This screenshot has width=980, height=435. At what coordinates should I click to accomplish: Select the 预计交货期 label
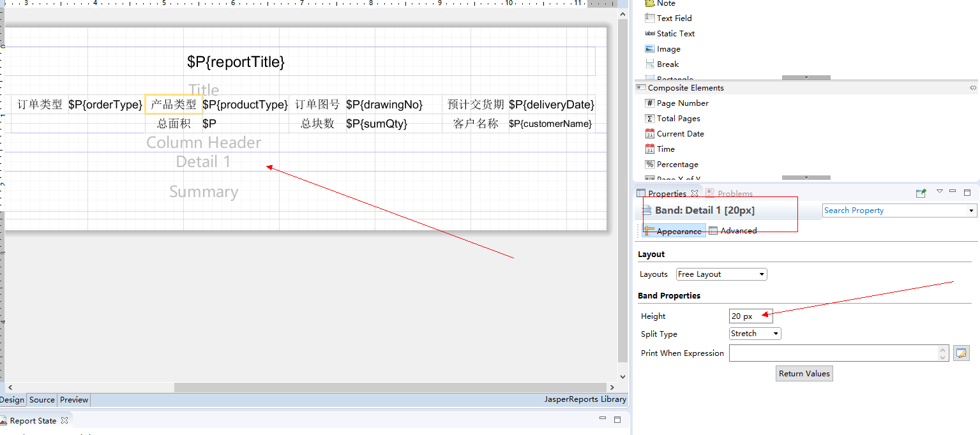(x=476, y=105)
